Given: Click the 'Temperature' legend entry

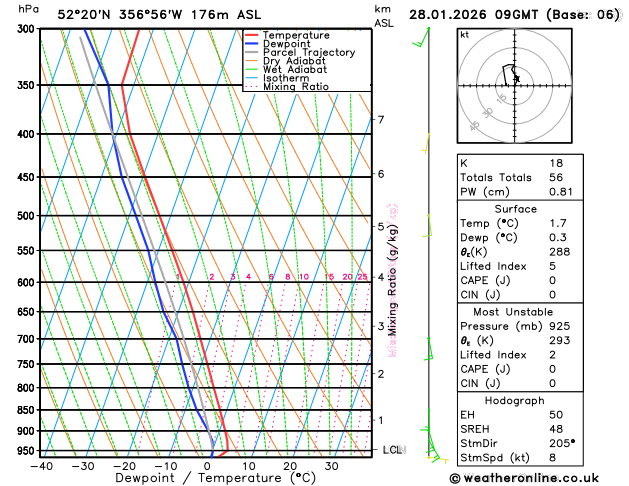Looking at the screenshot, I should pyautogui.click(x=296, y=35).
